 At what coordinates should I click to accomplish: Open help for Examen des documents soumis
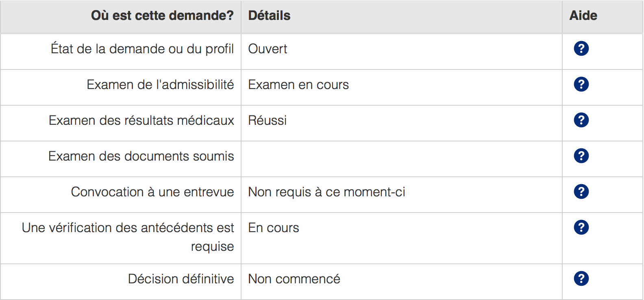click(x=581, y=156)
